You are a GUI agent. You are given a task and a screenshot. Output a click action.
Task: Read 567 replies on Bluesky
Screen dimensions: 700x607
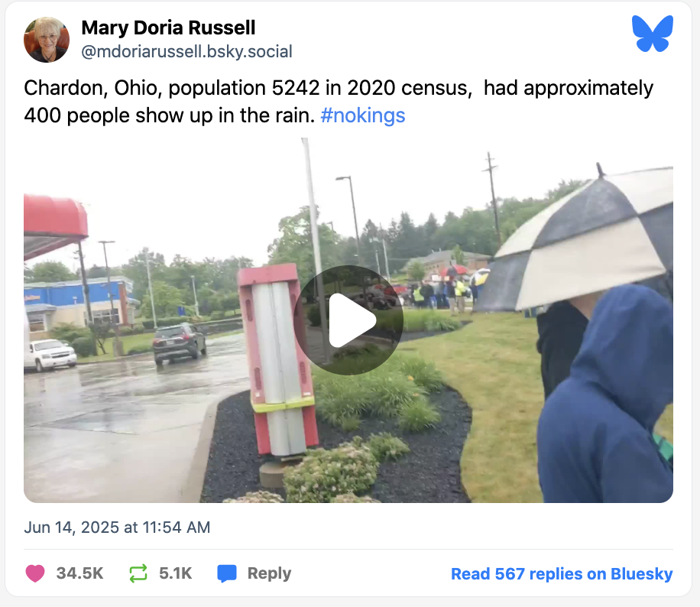[x=562, y=573]
